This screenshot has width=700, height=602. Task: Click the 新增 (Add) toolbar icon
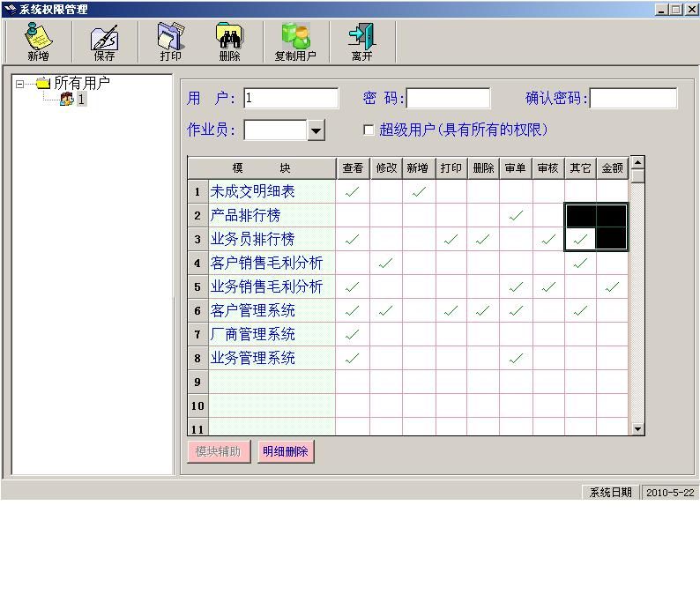click(39, 42)
